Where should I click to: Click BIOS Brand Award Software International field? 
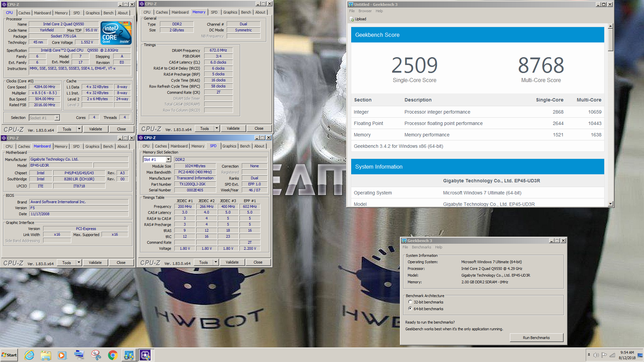pyautogui.click(x=79, y=202)
